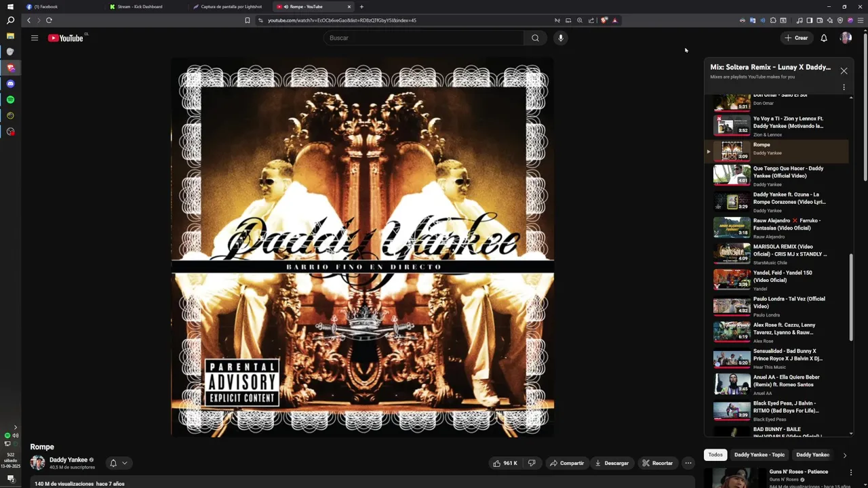Play Que Tengo Que Hacer from playlist
Viewport: 868px width, 488px height.
coord(776,175)
